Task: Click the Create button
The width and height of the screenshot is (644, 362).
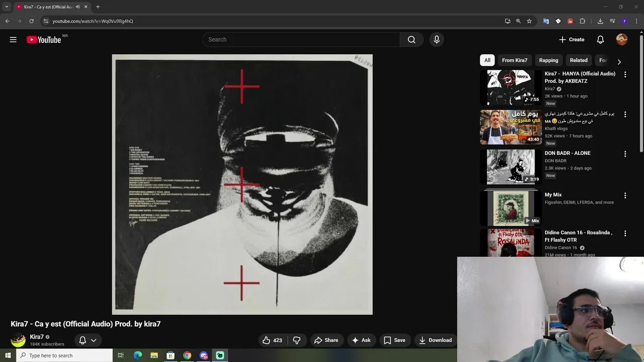Action: tap(572, 40)
